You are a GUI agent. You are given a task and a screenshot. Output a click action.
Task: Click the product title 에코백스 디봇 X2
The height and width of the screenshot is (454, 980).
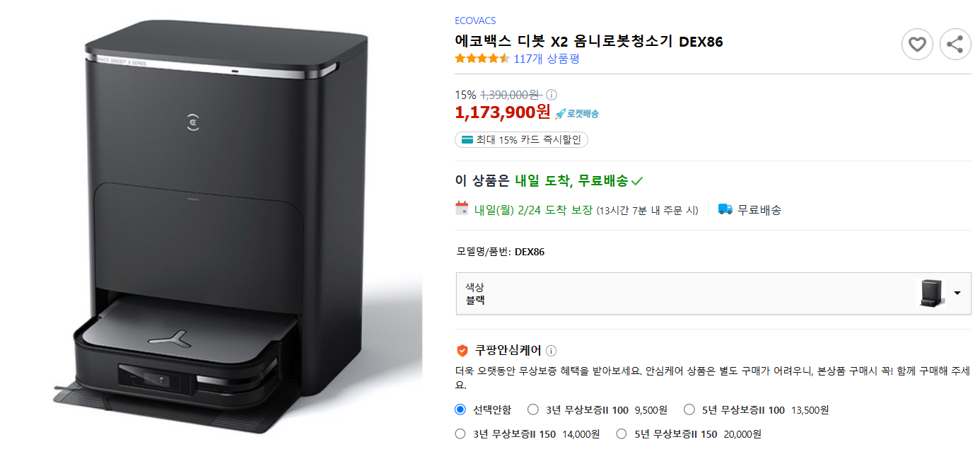click(587, 41)
